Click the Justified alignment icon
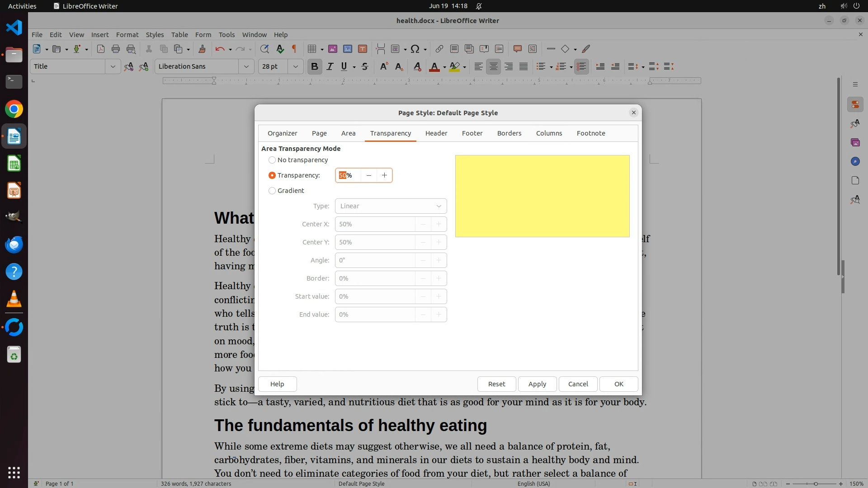Viewport: 868px width, 488px height. click(524, 67)
